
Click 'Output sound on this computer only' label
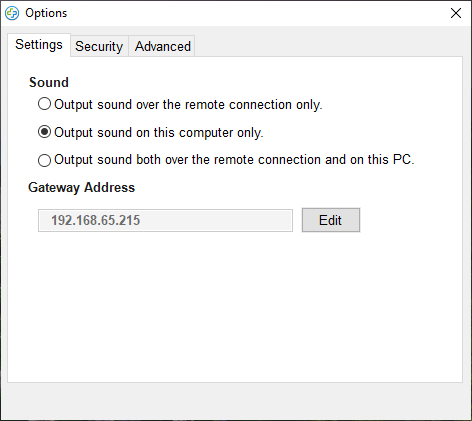(159, 133)
